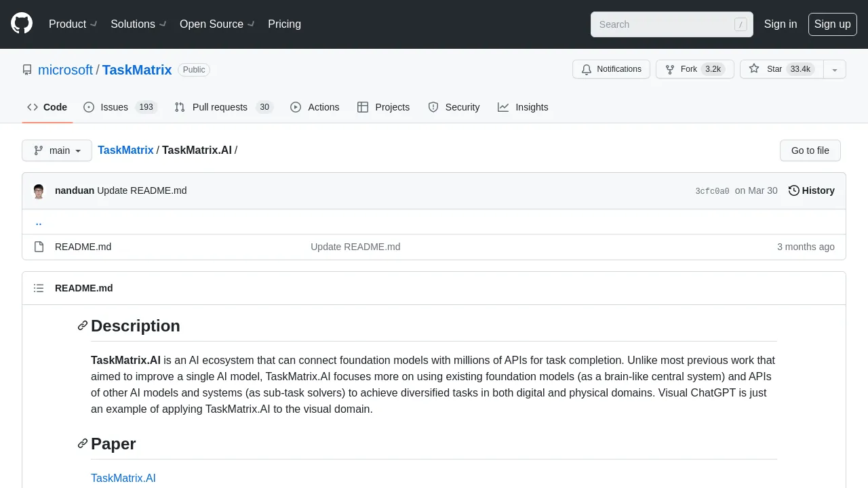This screenshot has height=488, width=868.
Task: Click the Sign up button
Action: pyautogui.click(x=833, y=24)
